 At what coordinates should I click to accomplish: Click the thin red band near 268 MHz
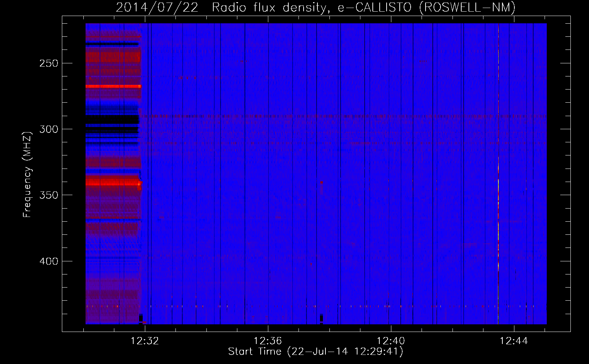[113, 87]
